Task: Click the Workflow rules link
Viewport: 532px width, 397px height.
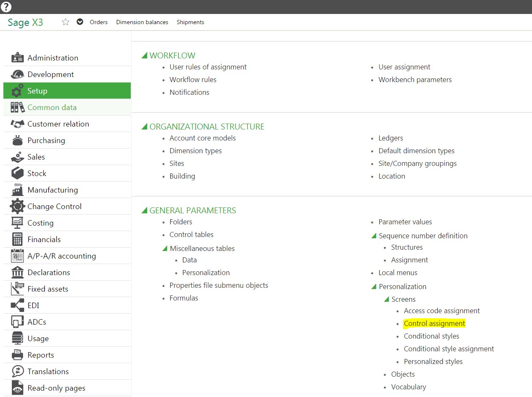Action: coord(193,80)
